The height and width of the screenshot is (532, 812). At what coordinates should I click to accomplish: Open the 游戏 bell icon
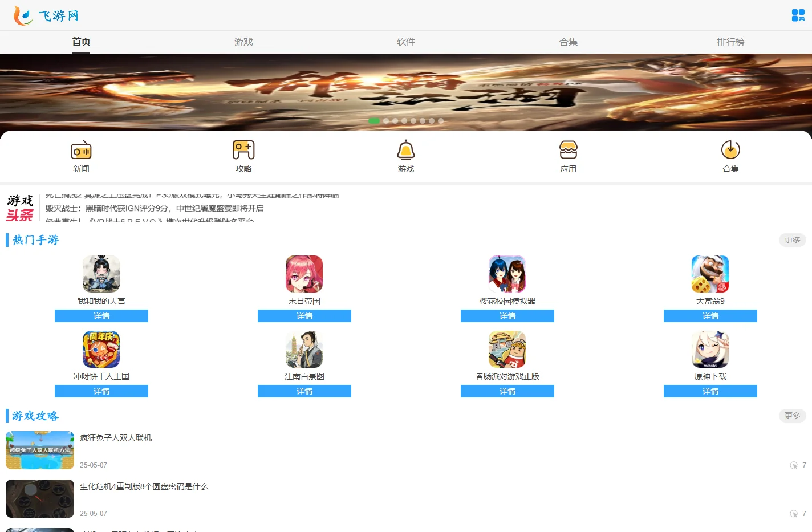pos(406,150)
